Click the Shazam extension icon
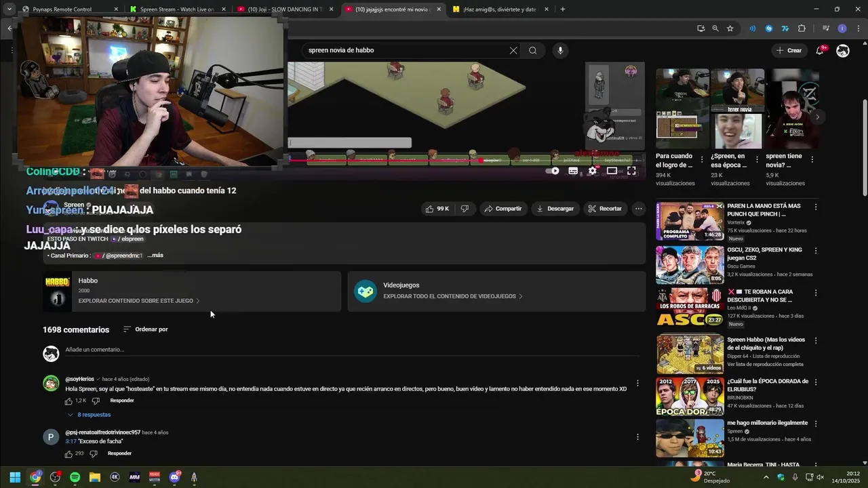Viewport: 868px width, 488px height. (x=769, y=28)
